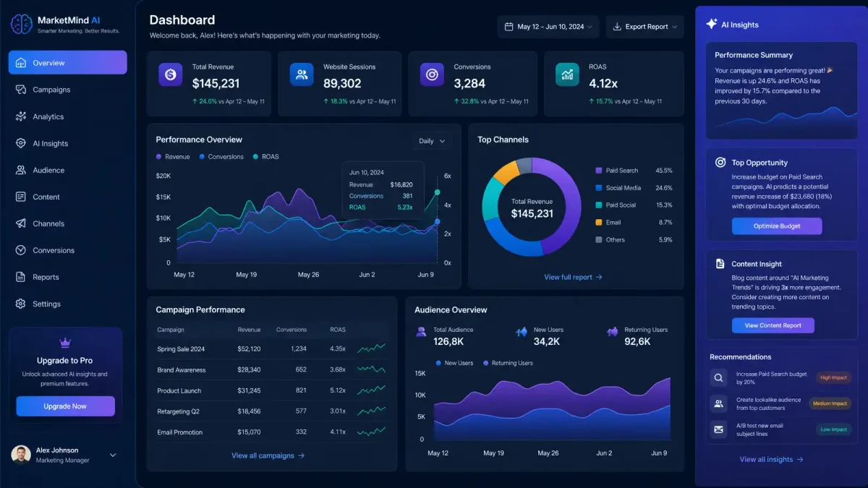
Task: Click the ROAS data point on Jun 10
Action: click(x=437, y=192)
